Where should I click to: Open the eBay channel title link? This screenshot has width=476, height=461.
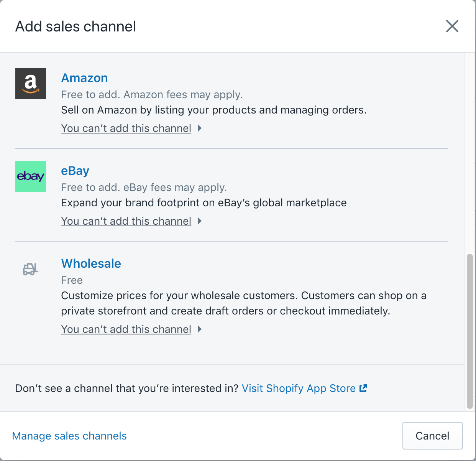(x=75, y=171)
